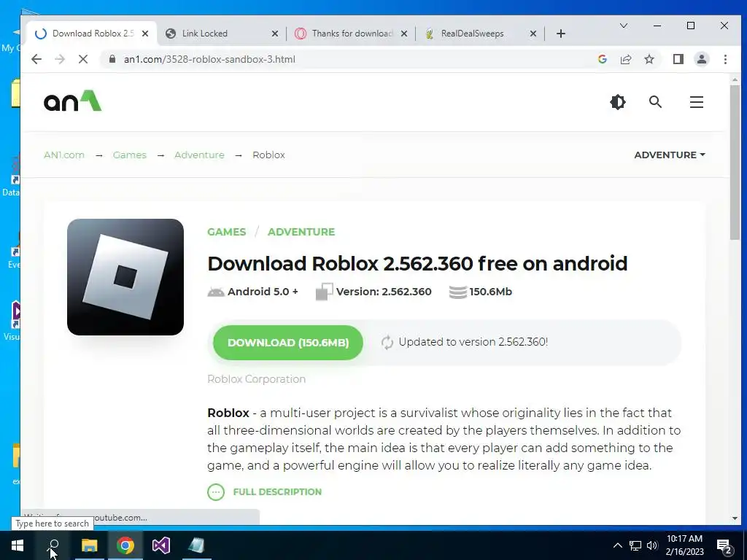Open the Chrome three-dot menu
This screenshot has width=747, height=560.
(725, 59)
